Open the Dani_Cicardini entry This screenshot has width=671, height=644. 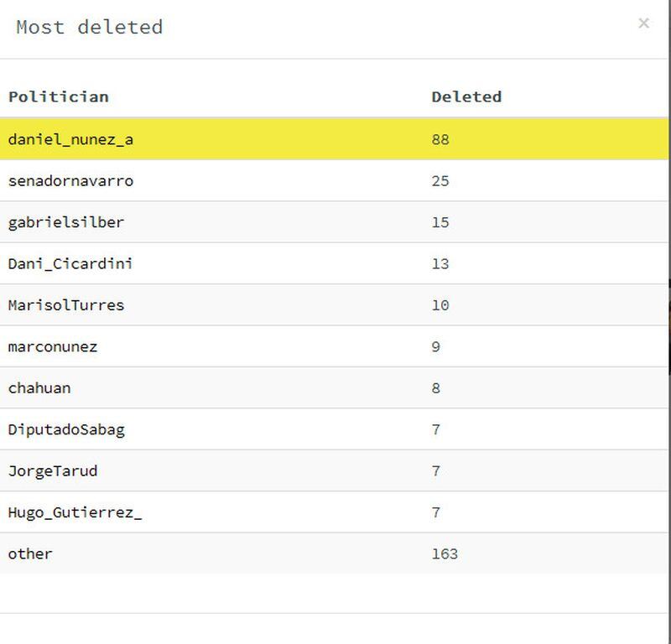[x=334, y=263]
